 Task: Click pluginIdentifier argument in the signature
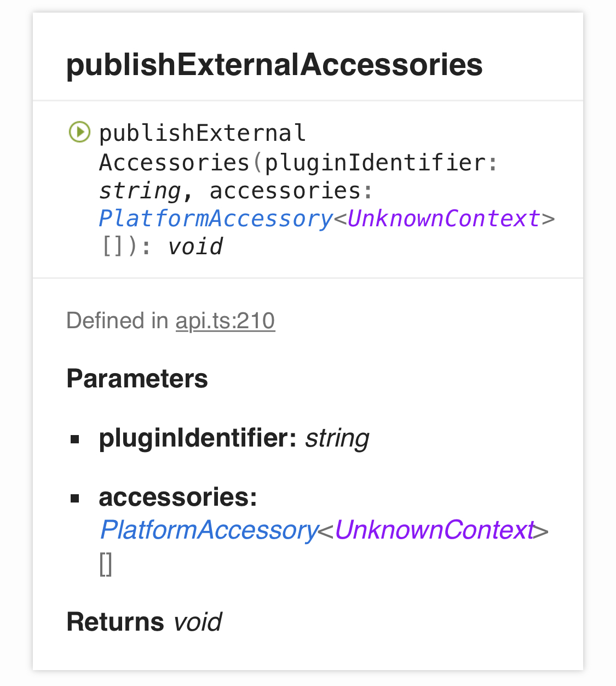tap(375, 163)
